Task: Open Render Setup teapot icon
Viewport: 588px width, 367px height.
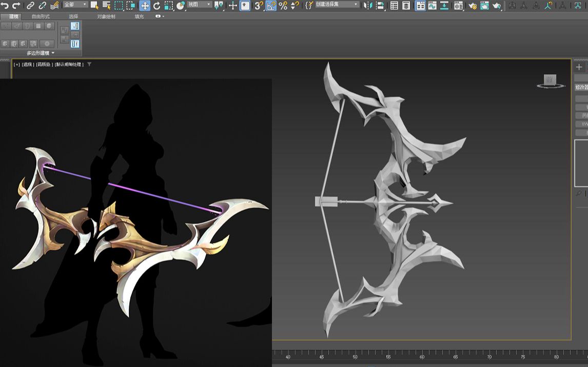Action: click(473, 6)
